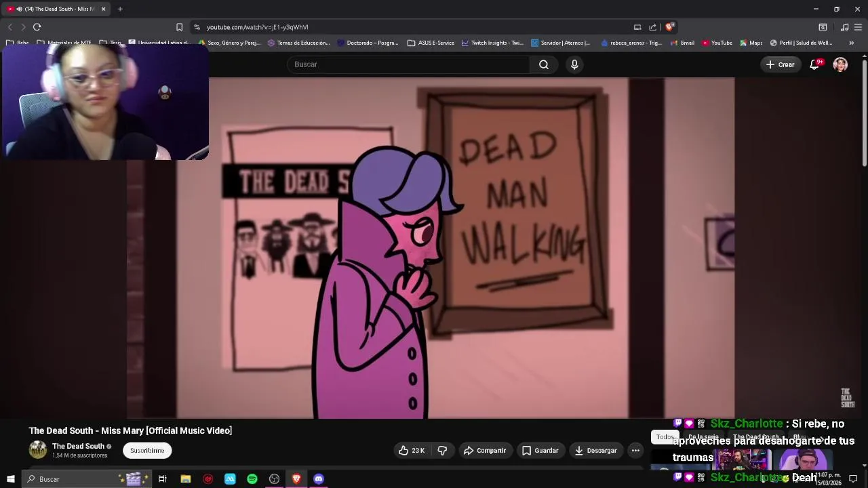Click the YouTube Buscar search field
This screenshot has width=868, height=488.
[x=409, y=64]
